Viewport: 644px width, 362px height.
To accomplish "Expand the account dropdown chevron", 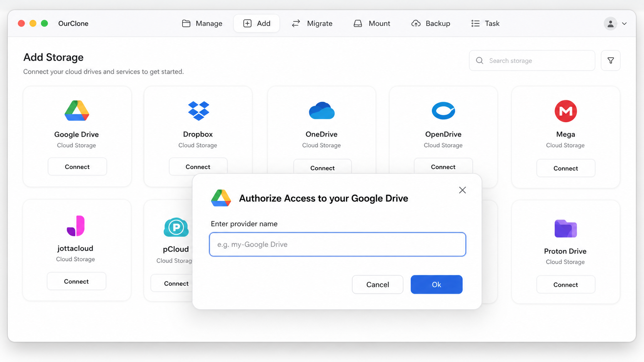I will coord(624,23).
